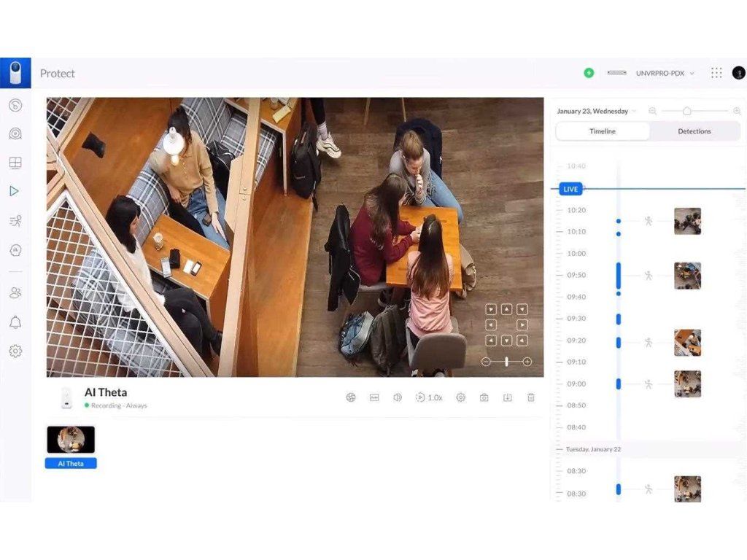Screen dimensions: 747x560
Task: Pan camera down with PTZ down arrow
Action: coord(506,341)
